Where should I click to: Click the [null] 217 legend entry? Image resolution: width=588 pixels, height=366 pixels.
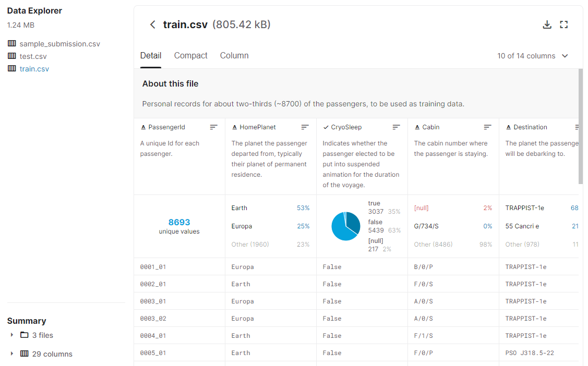coord(379,245)
